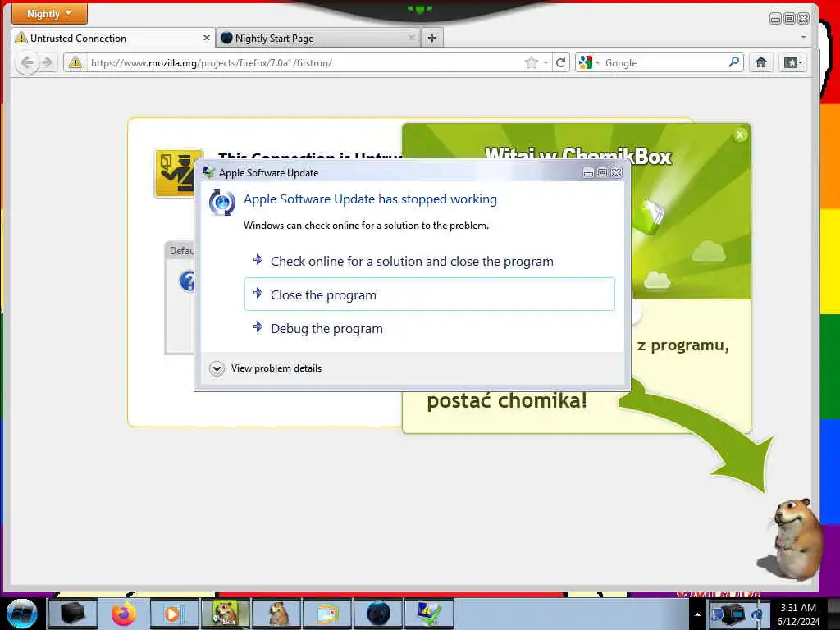This screenshot has height=630, width=840.
Task: Minimize the Apple Software Update dialog
Action: [588, 172]
